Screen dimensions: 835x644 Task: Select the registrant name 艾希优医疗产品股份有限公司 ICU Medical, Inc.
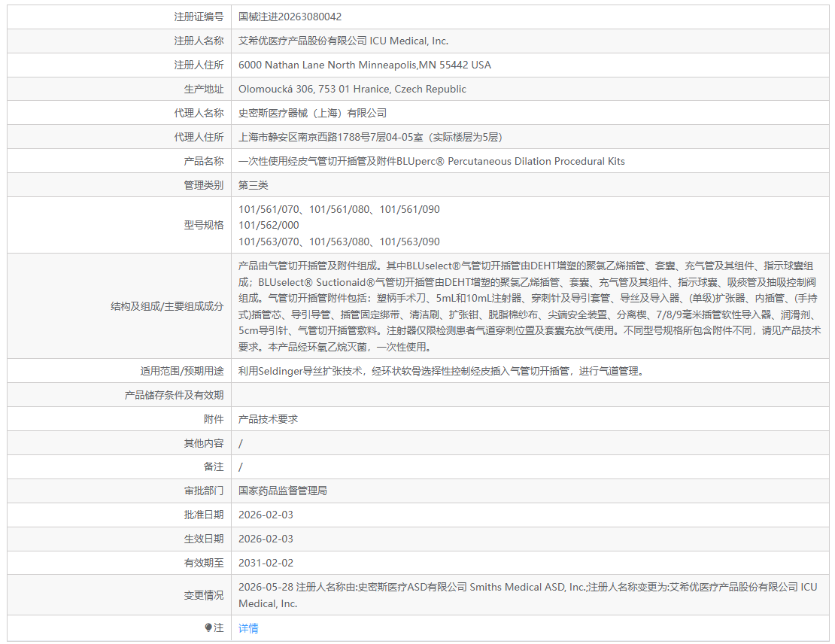pos(343,41)
